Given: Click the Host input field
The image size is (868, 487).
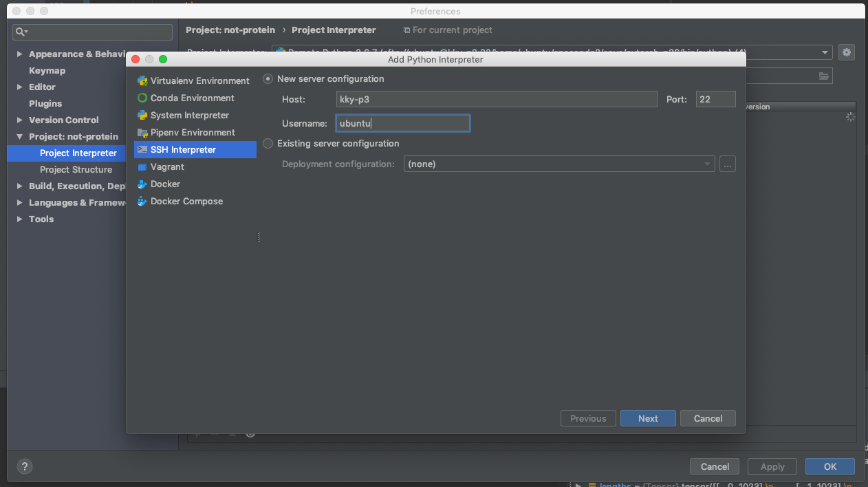Looking at the screenshot, I should tap(497, 99).
